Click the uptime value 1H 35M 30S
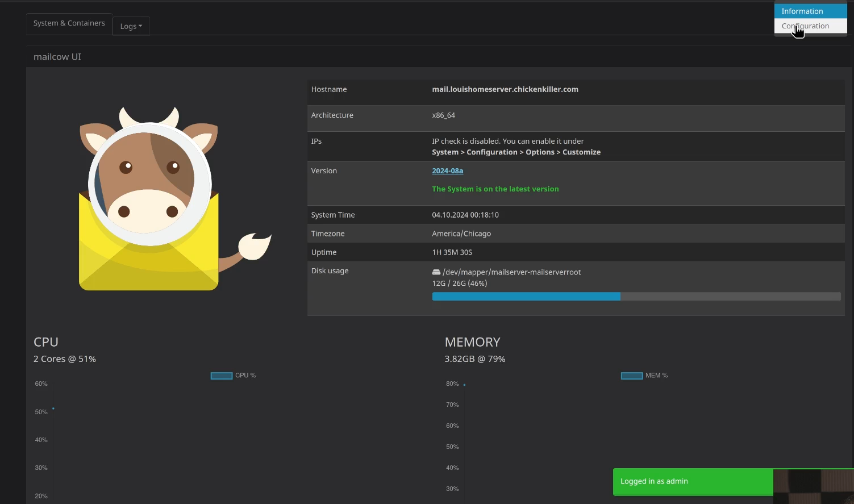 coord(452,253)
